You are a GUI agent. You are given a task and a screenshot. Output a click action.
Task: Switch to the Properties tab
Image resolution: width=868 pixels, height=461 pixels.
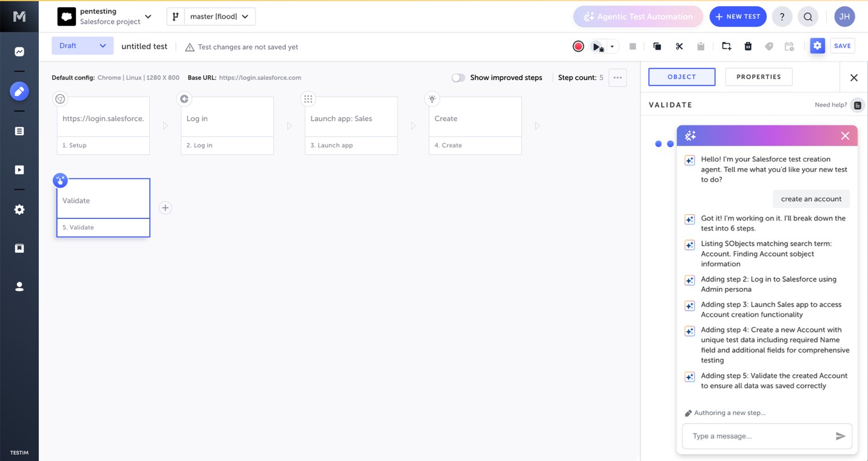click(758, 77)
